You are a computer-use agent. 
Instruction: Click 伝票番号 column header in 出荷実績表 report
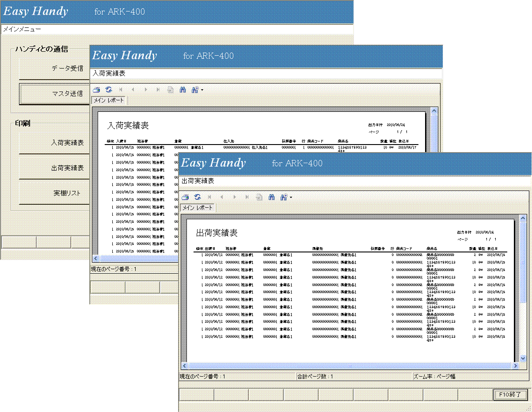[x=377, y=249]
